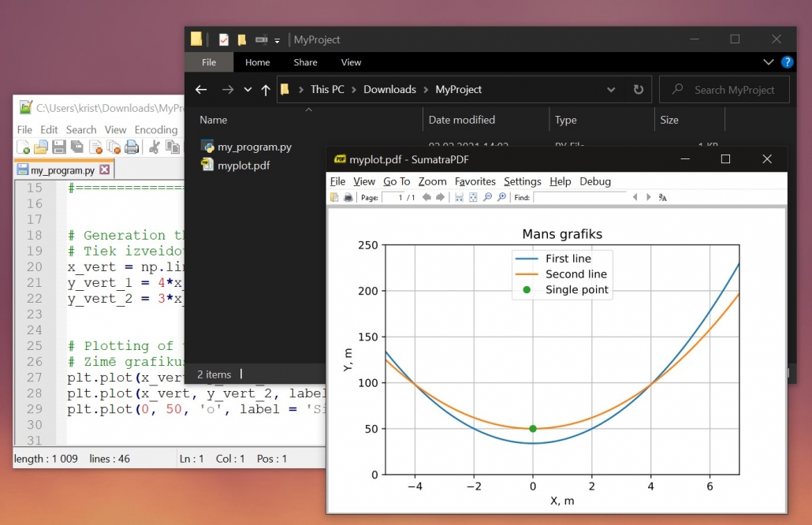This screenshot has height=525, width=812.
Task: Open the Share ribbon tab in Explorer
Action: click(x=306, y=62)
